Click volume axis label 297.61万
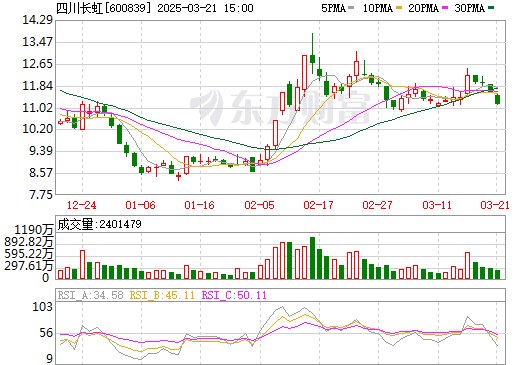Image resolution: width=520 pixels, height=365 pixels. tap(29, 266)
